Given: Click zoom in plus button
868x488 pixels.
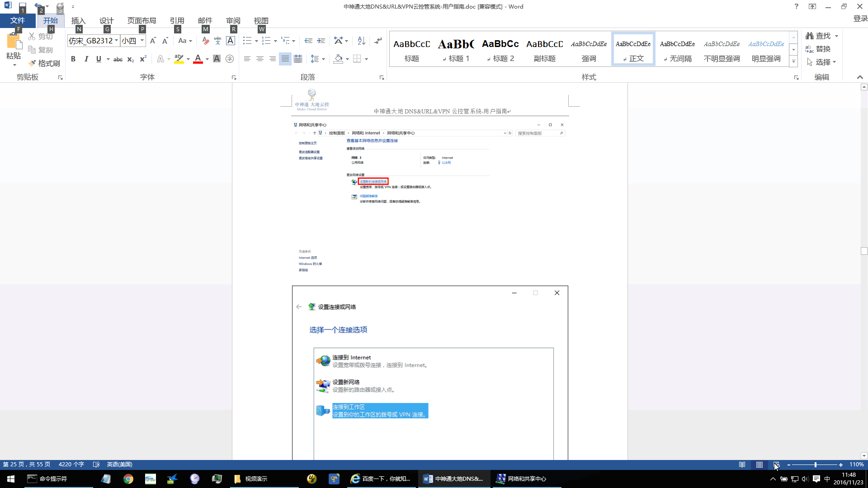Looking at the screenshot, I should 841,465.
